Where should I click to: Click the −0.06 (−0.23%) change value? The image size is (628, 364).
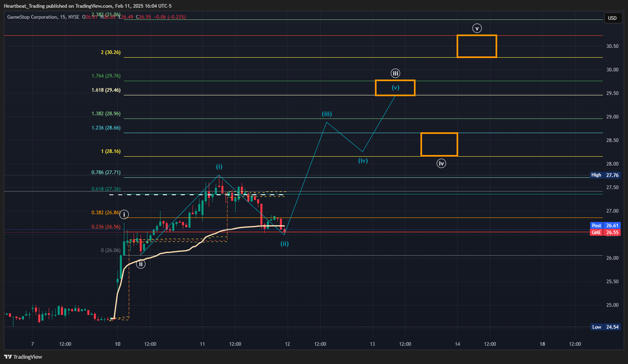coord(170,17)
